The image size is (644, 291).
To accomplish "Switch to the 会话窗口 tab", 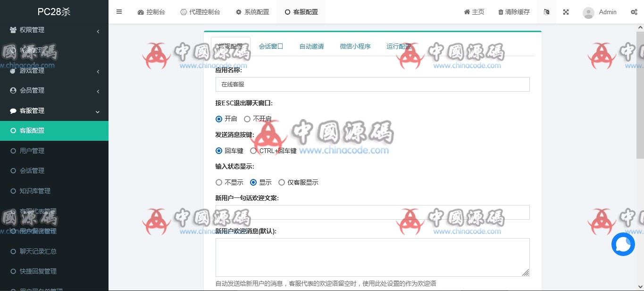I will click(271, 46).
